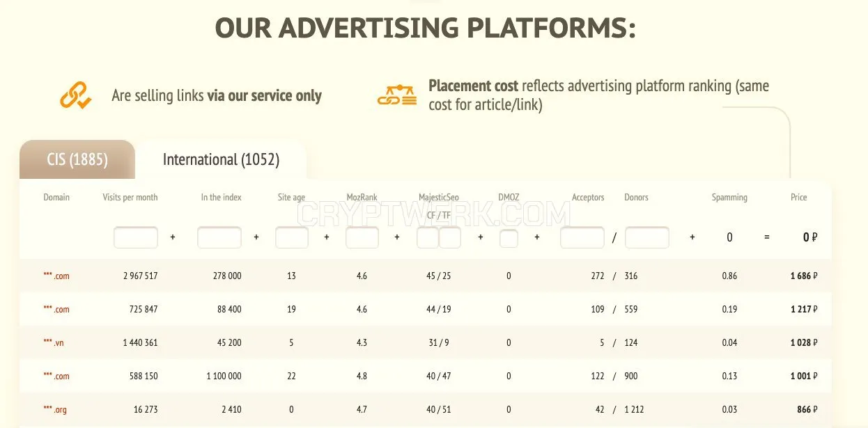Viewport: 868px width, 428px height.
Task: Select the MozRank filter input box
Action: click(x=362, y=237)
